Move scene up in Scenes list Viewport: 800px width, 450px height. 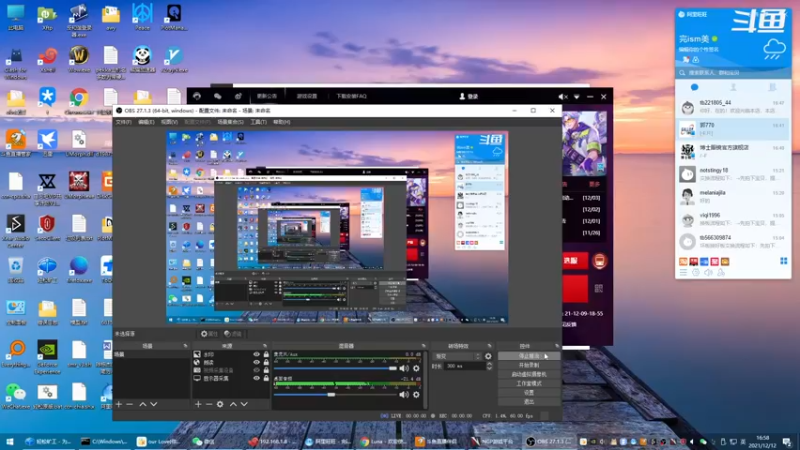[x=143, y=404]
